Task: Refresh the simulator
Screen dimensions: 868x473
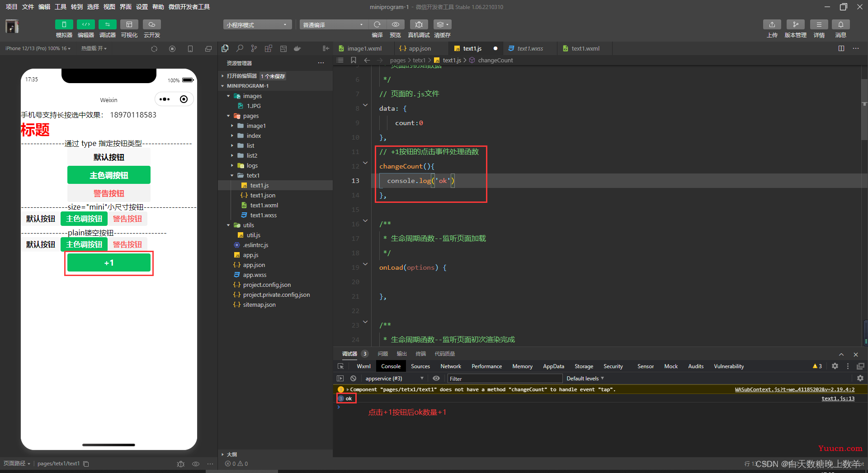Action: [x=154, y=49]
